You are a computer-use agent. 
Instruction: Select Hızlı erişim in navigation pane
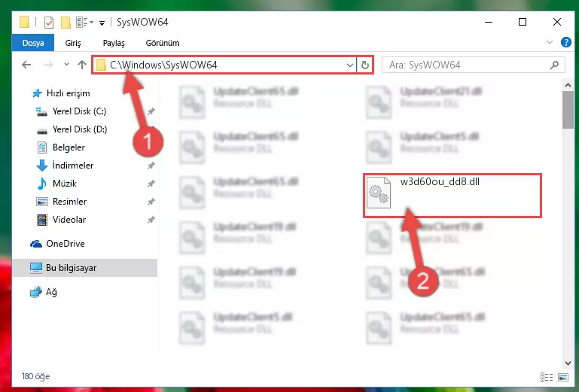(68, 93)
